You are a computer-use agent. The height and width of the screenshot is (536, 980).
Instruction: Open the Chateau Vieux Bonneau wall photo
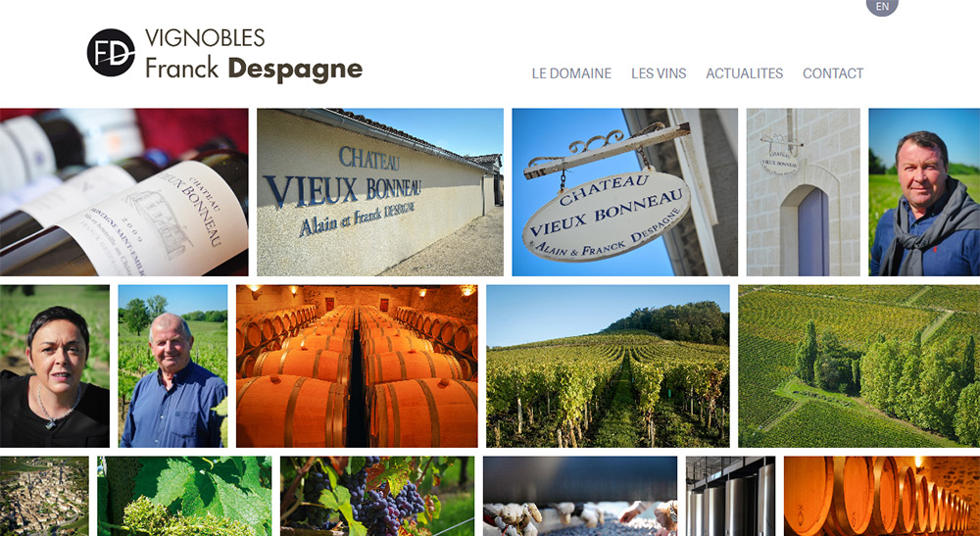coord(380,192)
